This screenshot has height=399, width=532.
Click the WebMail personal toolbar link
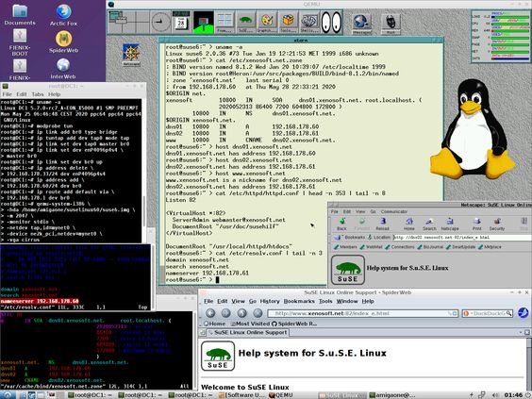pos(372,246)
